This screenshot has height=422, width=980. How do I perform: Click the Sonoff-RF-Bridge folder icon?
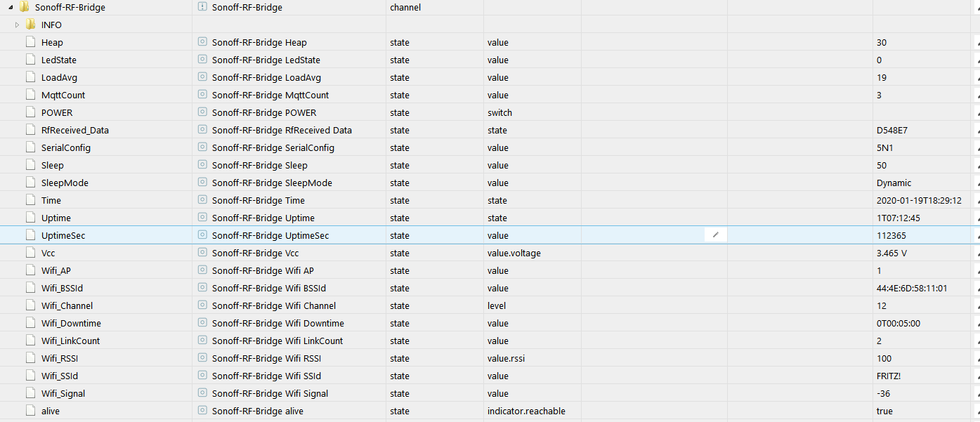(x=24, y=7)
